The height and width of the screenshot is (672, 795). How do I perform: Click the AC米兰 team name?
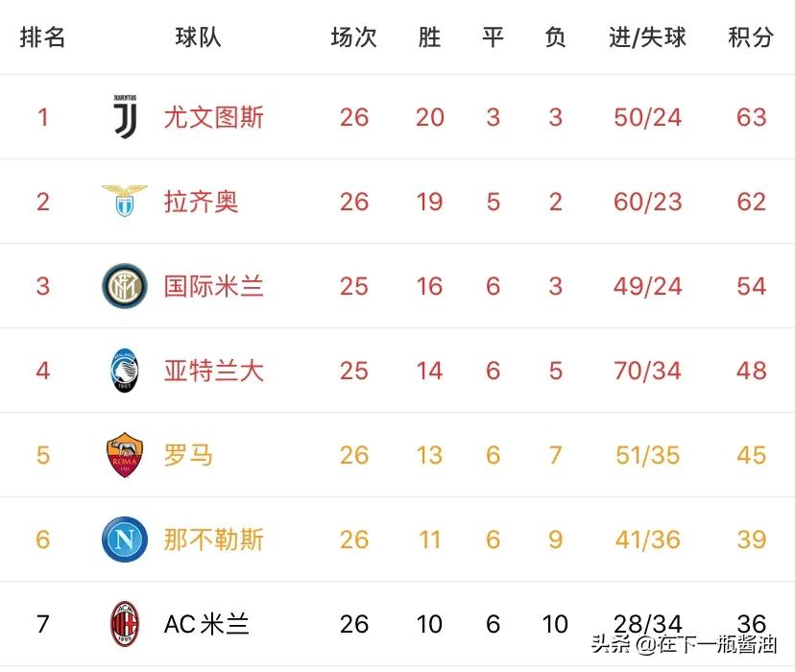tap(206, 624)
